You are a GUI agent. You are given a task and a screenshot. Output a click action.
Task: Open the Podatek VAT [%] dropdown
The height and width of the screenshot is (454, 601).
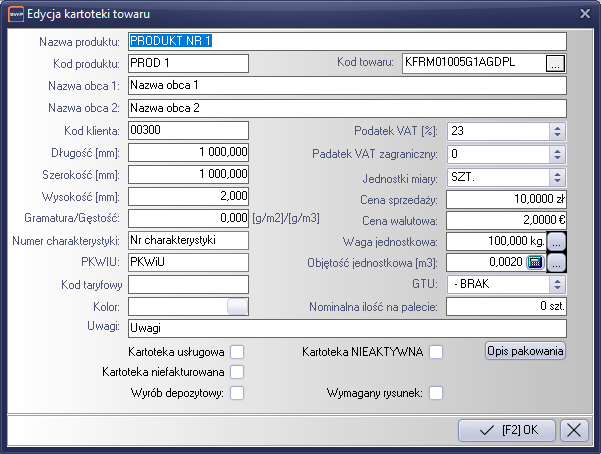point(557,130)
